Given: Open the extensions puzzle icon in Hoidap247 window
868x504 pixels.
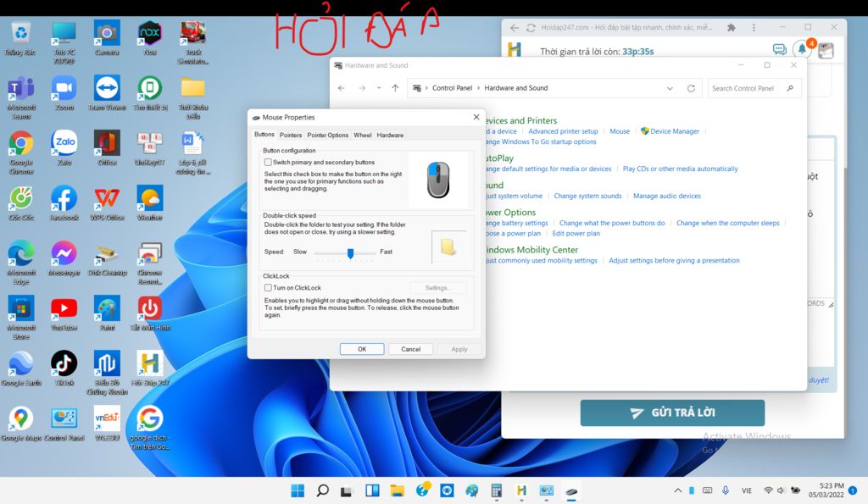Looking at the screenshot, I should tap(732, 27).
